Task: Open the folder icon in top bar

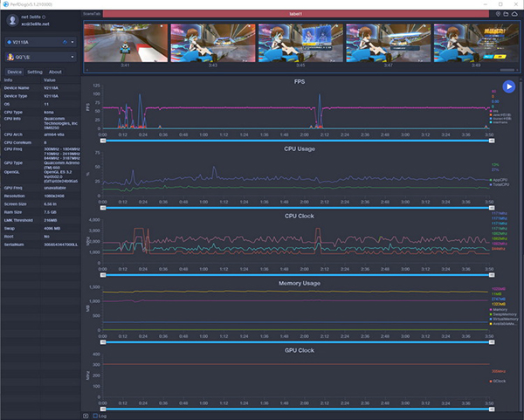Action: click(506, 14)
